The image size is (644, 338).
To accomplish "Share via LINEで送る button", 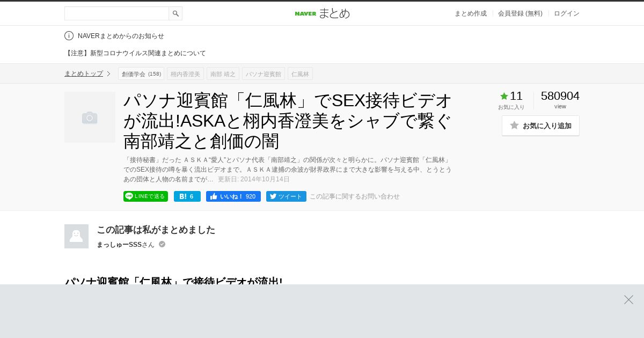I will coord(145,196).
